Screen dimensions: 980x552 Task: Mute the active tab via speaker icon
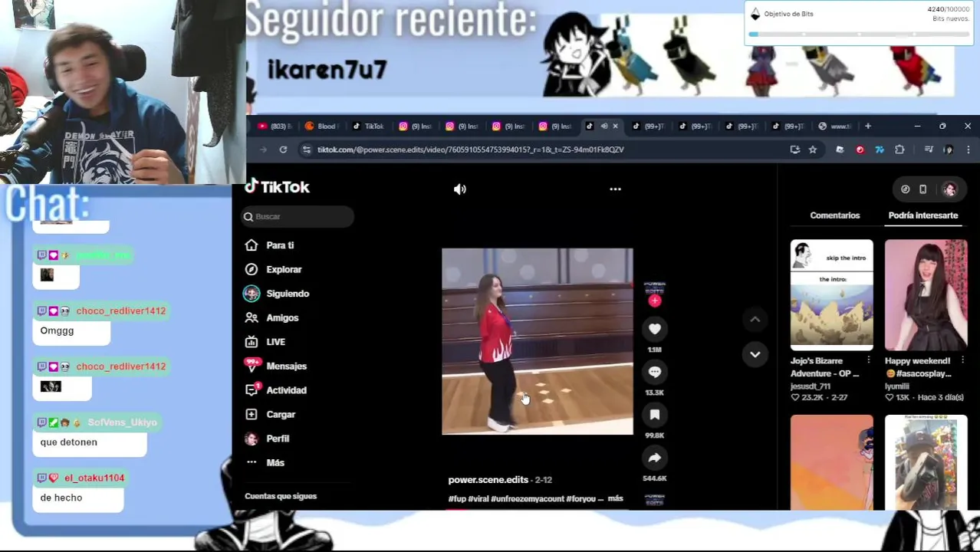[603, 127]
